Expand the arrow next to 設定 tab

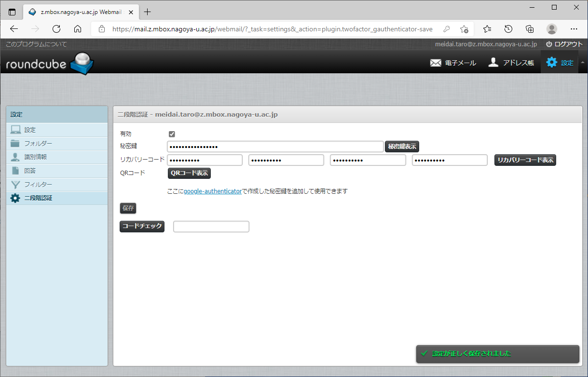tap(582, 63)
